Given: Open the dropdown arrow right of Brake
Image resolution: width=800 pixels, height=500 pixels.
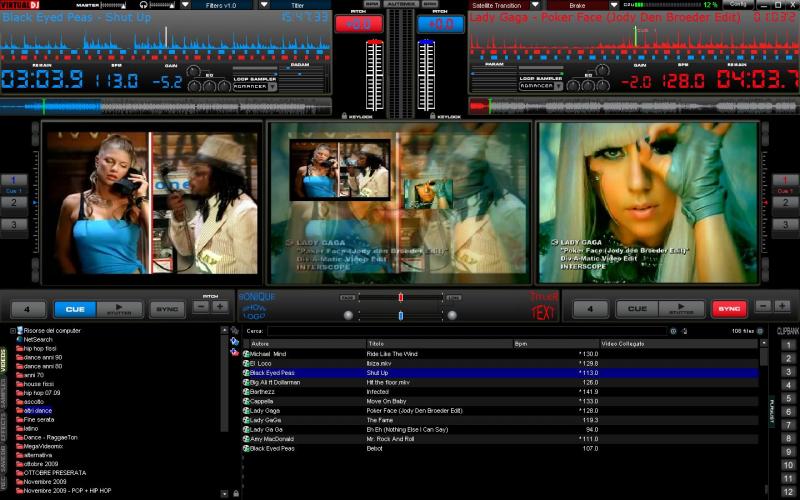Looking at the screenshot, I should pos(614,5).
